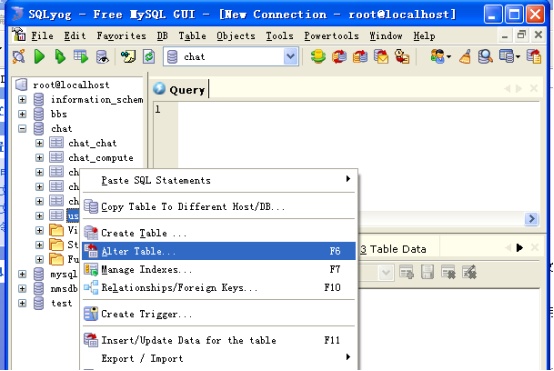The height and width of the screenshot is (371, 554).
Task: Expand the mysql database node
Action: 22,274
